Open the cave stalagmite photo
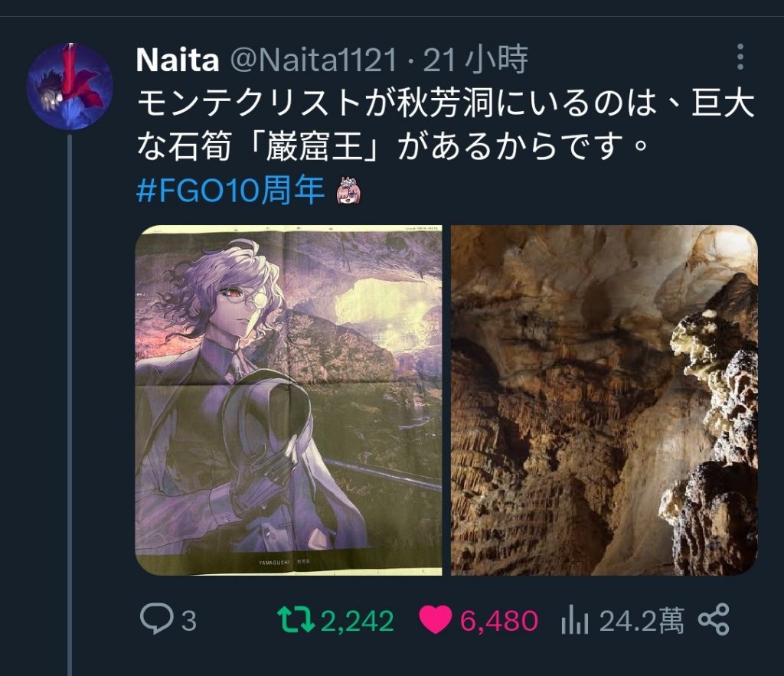 click(604, 400)
